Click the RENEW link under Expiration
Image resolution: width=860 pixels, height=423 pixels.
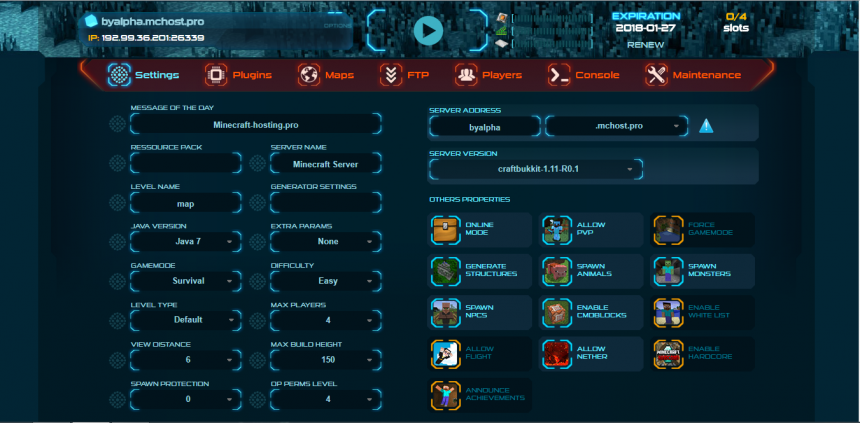click(646, 44)
